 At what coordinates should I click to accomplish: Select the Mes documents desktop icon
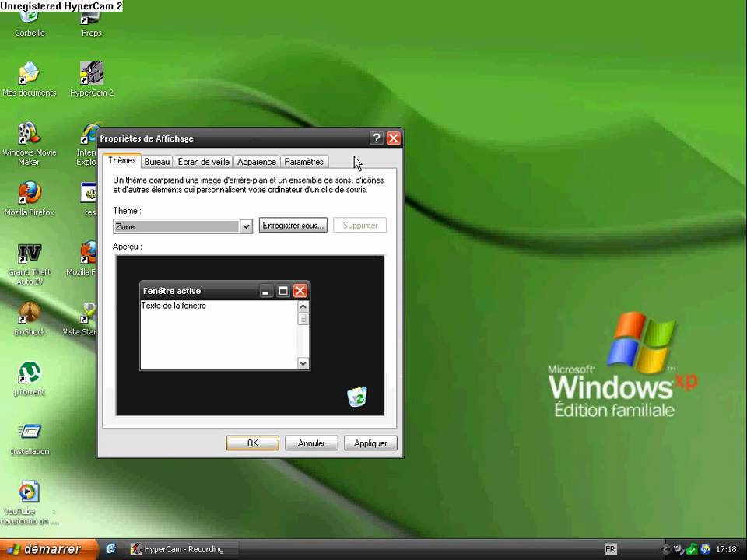tap(29, 79)
